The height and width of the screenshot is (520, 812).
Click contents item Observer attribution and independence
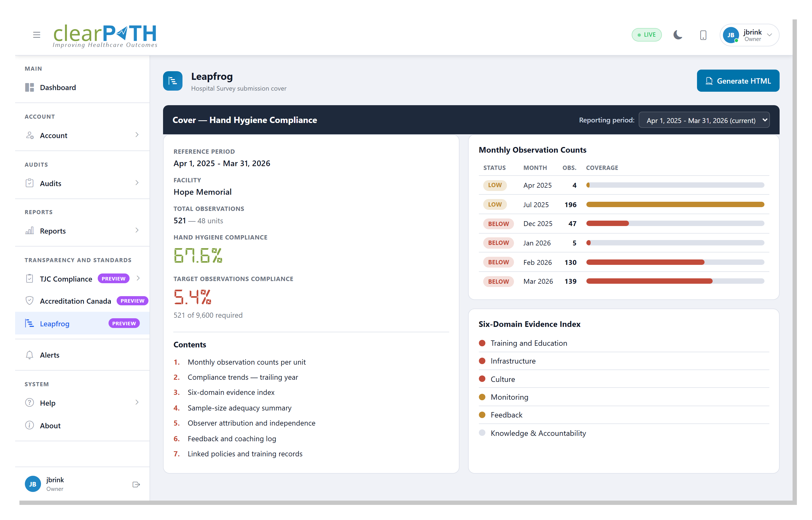pos(251,423)
